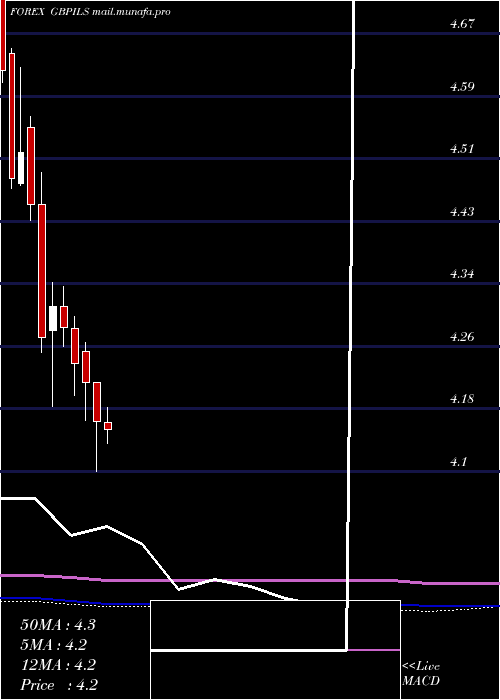The width and height of the screenshot is (500, 700).
Task: Click the 4.18 price axis label
Action: pos(462,399)
